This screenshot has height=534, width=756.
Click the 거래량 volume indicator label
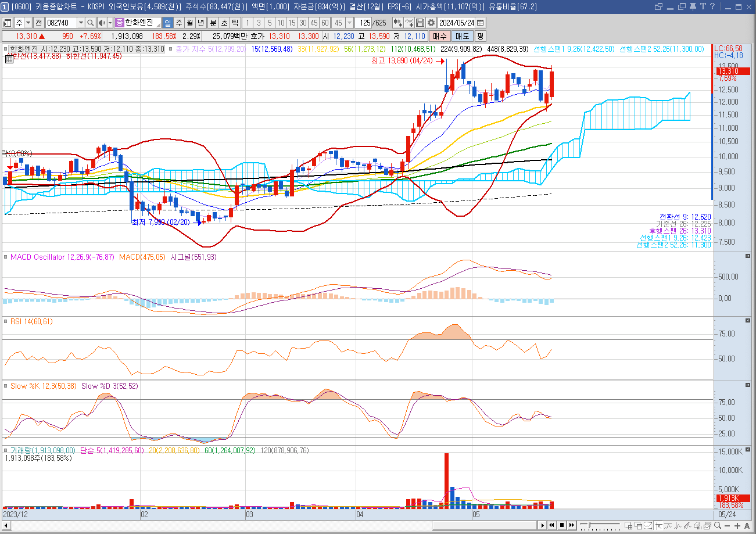(42, 450)
